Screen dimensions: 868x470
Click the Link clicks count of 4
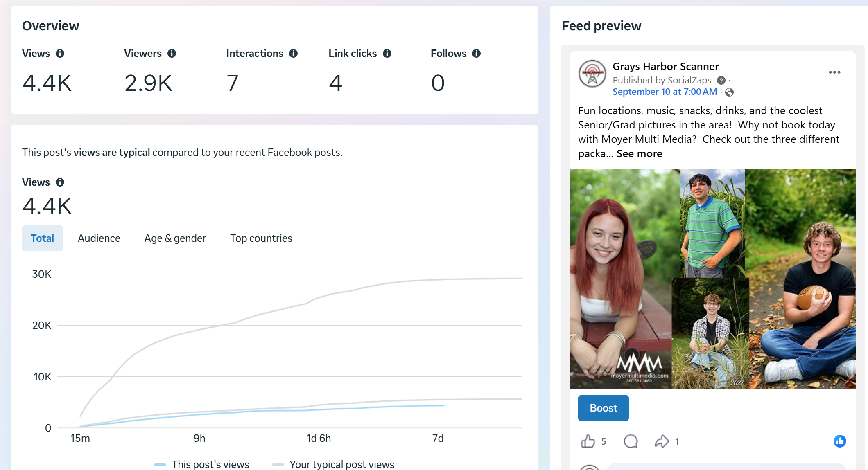335,83
